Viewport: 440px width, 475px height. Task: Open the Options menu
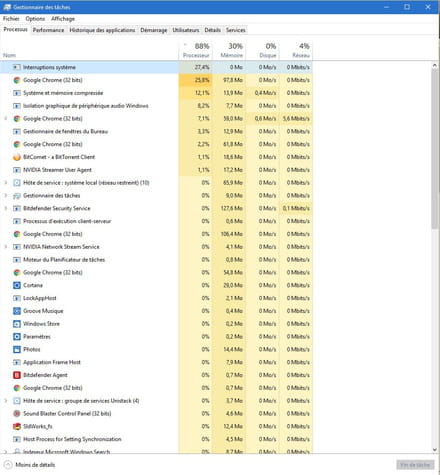pos(35,19)
